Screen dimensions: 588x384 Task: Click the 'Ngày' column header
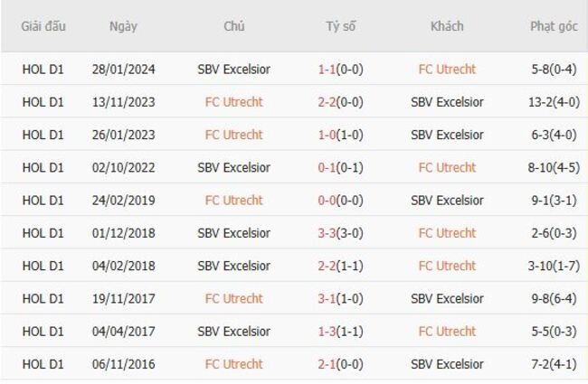(x=123, y=26)
